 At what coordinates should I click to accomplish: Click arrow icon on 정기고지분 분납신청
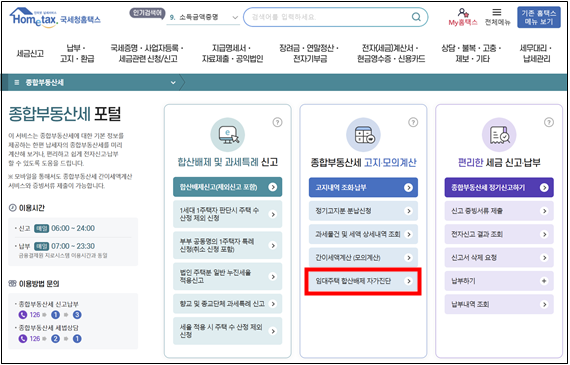coord(408,211)
